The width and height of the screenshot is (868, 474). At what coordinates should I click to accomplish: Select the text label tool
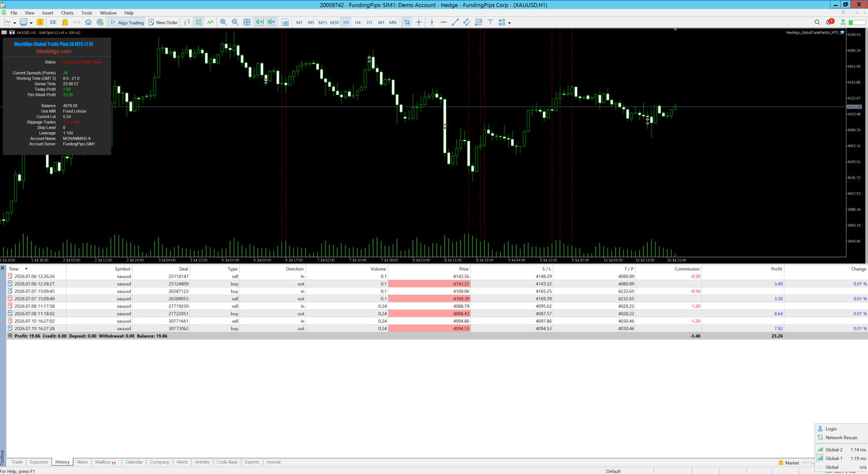(490, 22)
